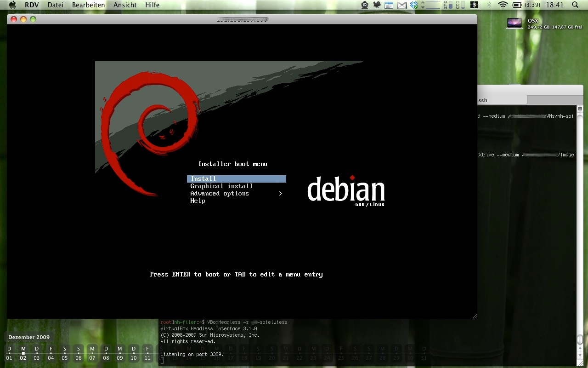This screenshot has width=588, height=368.
Task: Open the Ansicht menu
Action: tap(125, 5)
